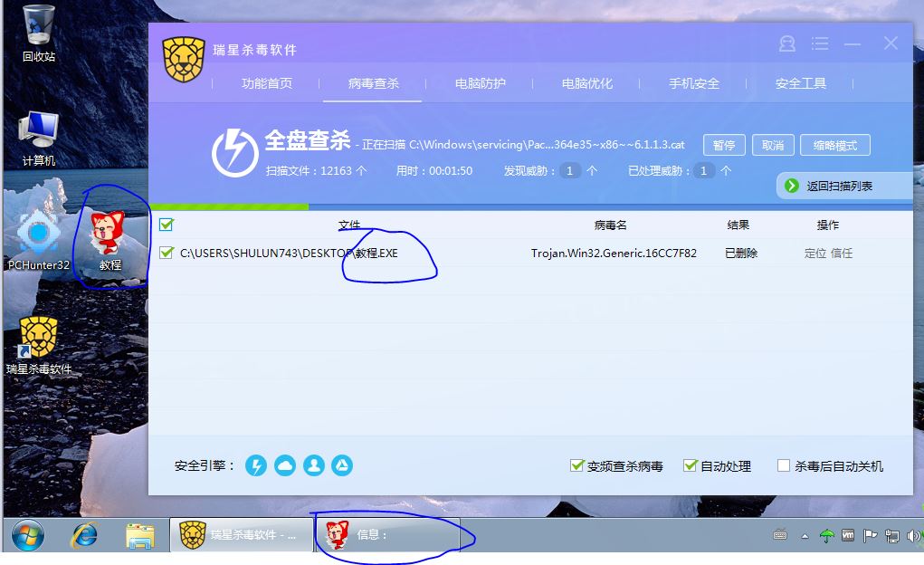Open the user account icon in title bar
This screenshot has height=565, width=924.
(x=787, y=43)
